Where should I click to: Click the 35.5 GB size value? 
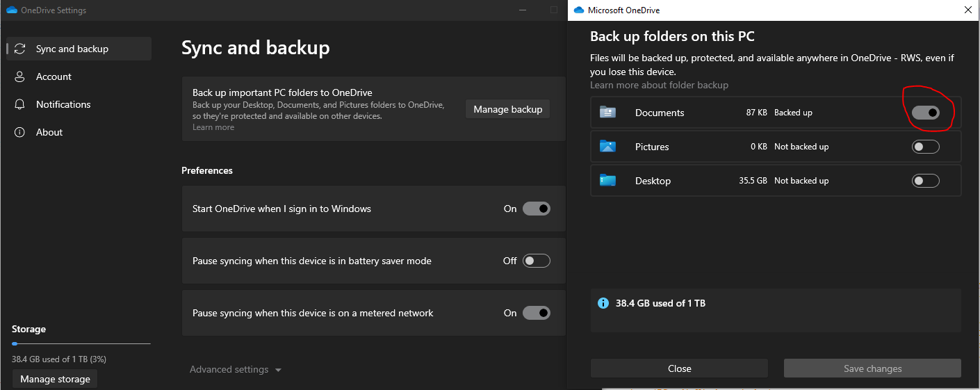[x=753, y=181]
